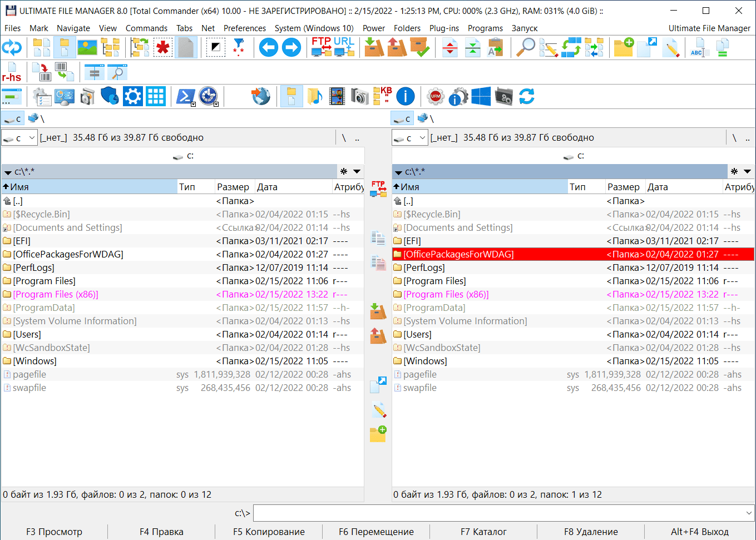Click the F8 Удаление button
Image resolution: width=756 pixels, height=540 pixels.
point(591,532)
